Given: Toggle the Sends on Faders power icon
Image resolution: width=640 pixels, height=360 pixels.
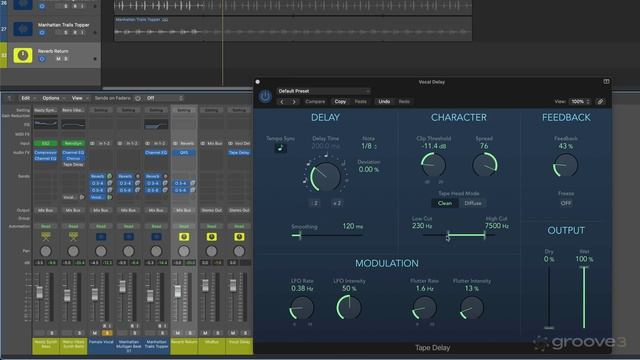Looking at the screenshot, I should [138, 98].
